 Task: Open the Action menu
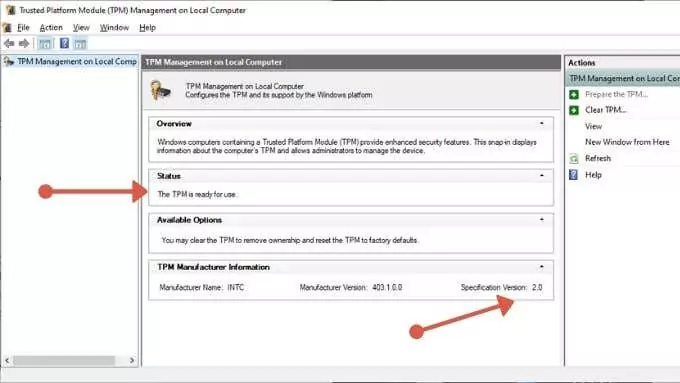[51, 28]
